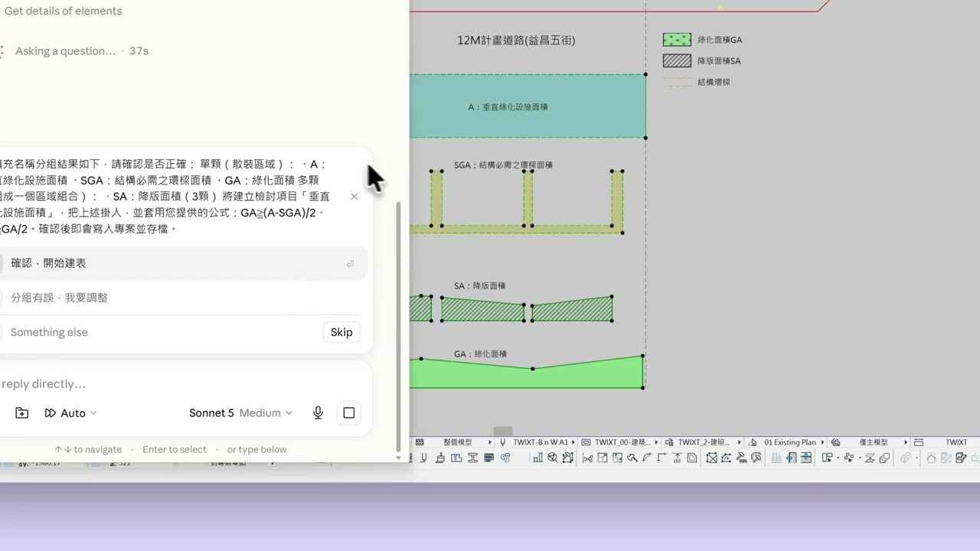Click the crossed box explode icon
Image resolution: width=980 pixels, height=551 pixels.
click(x=712, y=458)
